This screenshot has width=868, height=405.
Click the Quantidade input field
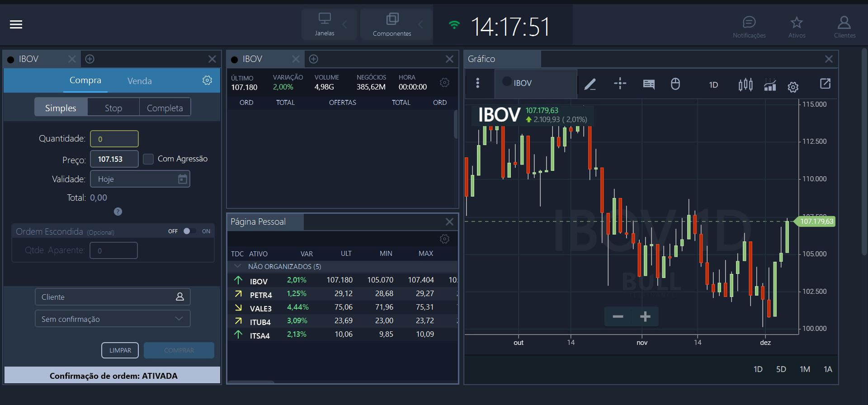(x=114, y=139)
